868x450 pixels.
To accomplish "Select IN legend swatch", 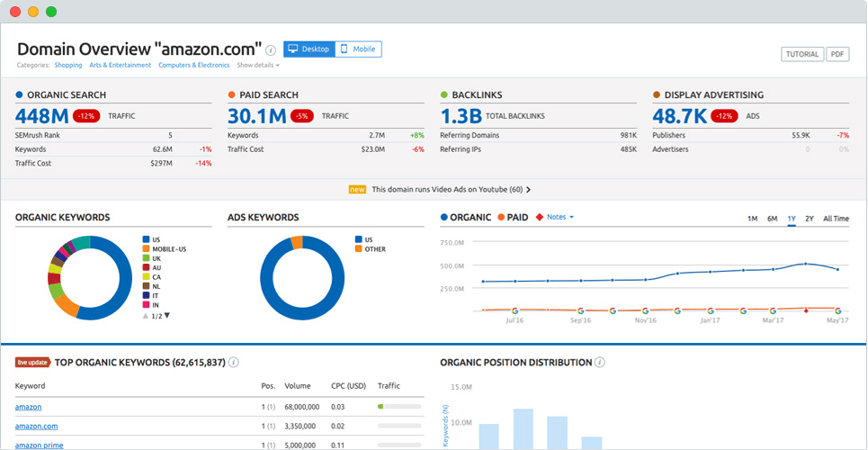I will [146, 305].
